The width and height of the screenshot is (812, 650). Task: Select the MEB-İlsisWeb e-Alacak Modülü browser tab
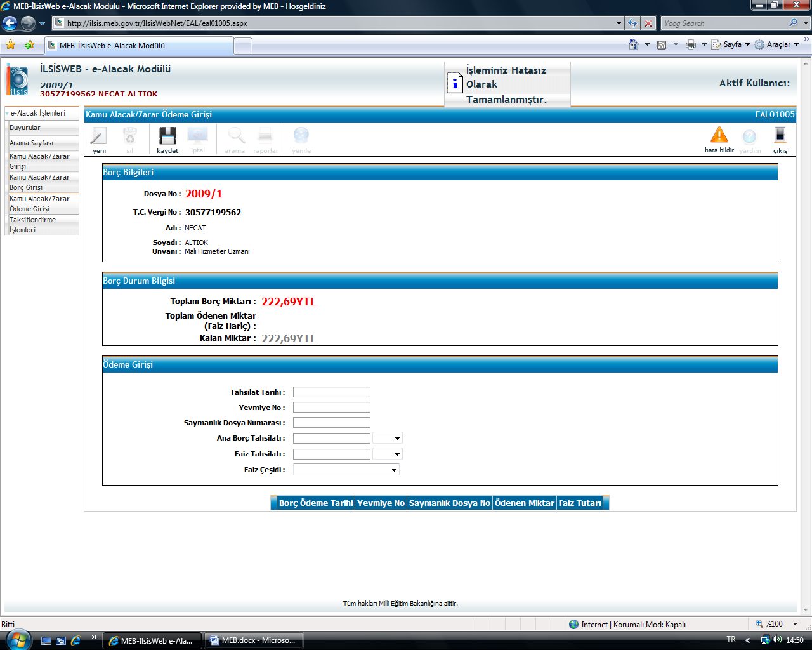click(x=140, y=46)
